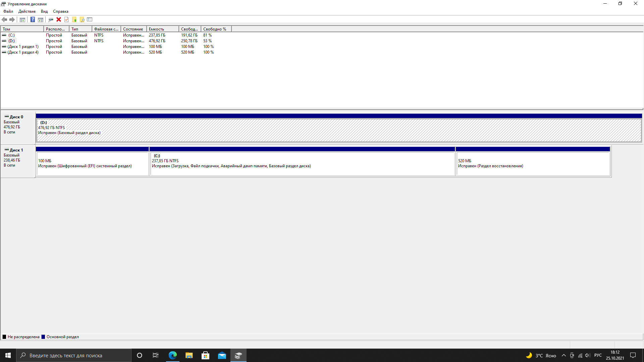Image resolution: width=644 pixels, height=362 pixels.
Task: Sort by Свободно % column header
Action: point(216,29)
